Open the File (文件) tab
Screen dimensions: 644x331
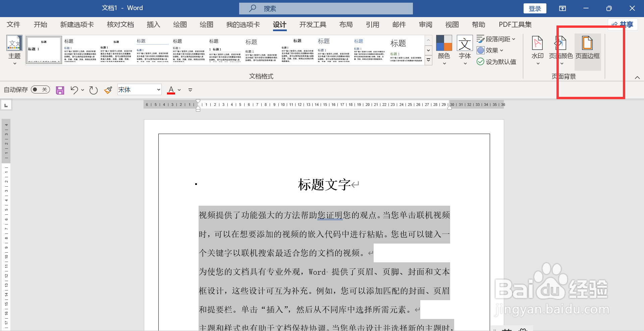click(x=13, y=24)
